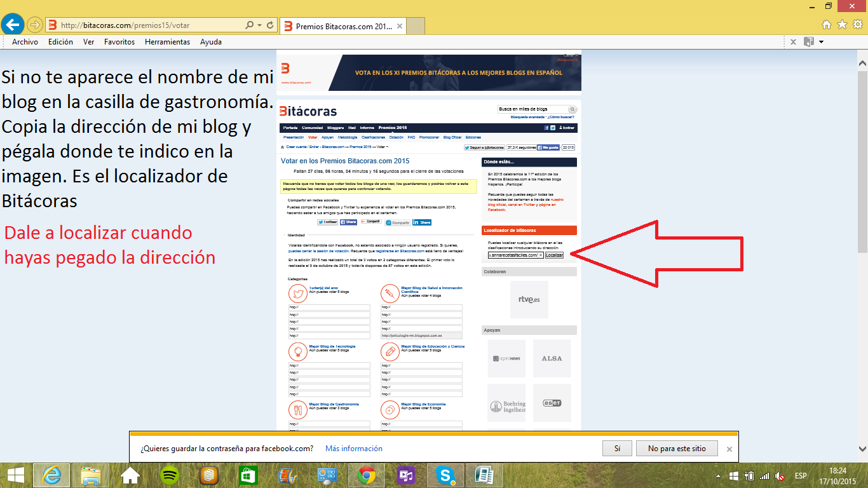Click Sí to save the Facebook password
Viewport: 868px width, 488px height.
[x=617, y=448]
